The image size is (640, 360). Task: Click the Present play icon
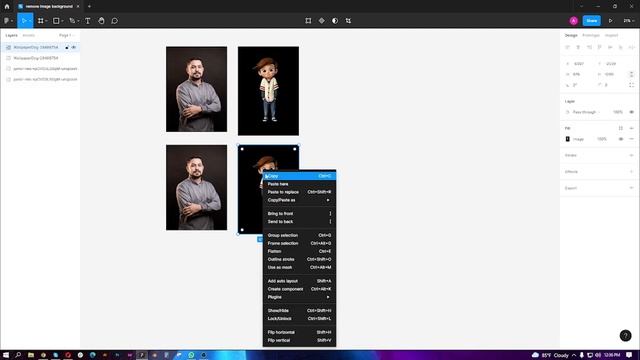click(611, 20)
